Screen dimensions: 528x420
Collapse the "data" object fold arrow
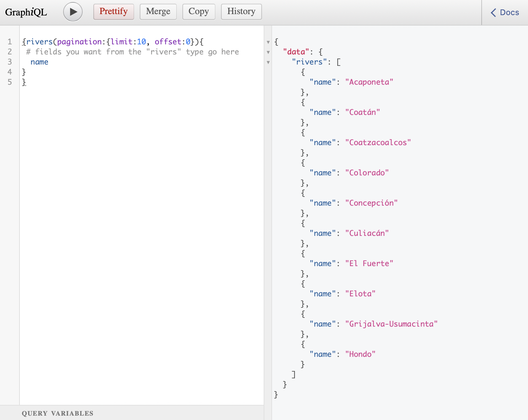pyautogui.click(x=268, y=52)
